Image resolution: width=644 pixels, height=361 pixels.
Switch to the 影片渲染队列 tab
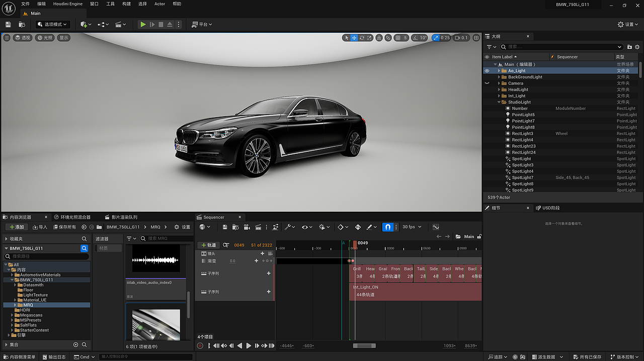(121, 217)
